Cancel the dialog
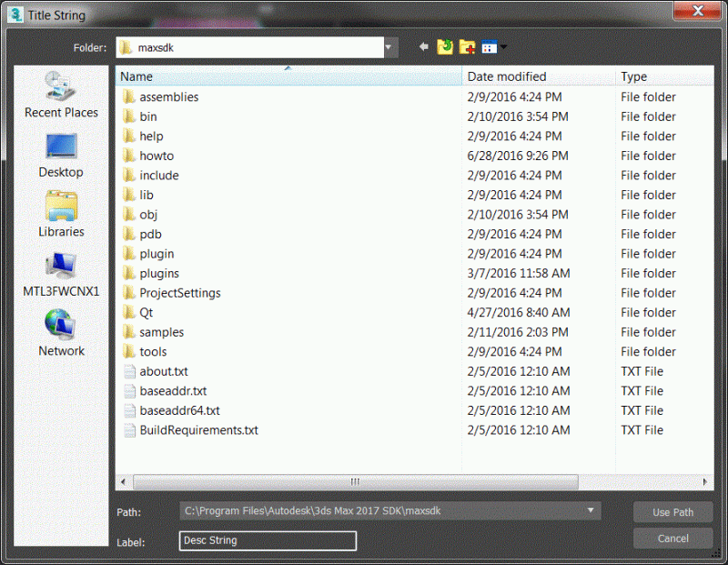 point(672,538)
